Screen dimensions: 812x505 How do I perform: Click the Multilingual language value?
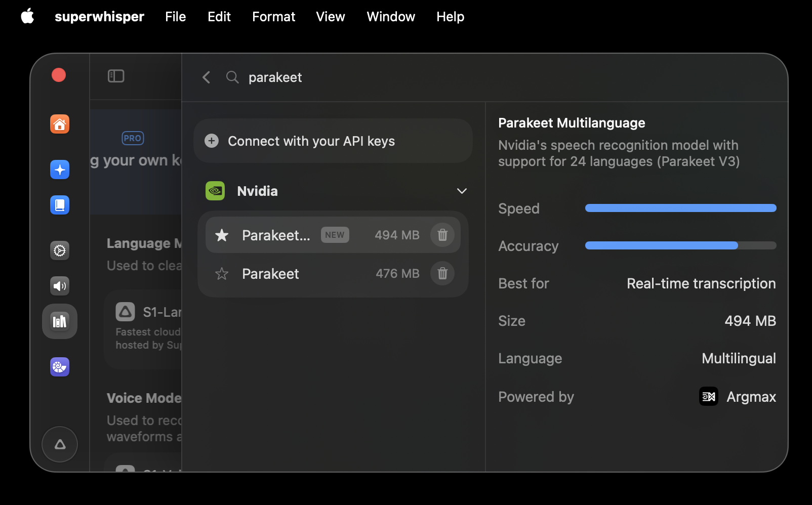pyautogui.click(x=739, y=358)
